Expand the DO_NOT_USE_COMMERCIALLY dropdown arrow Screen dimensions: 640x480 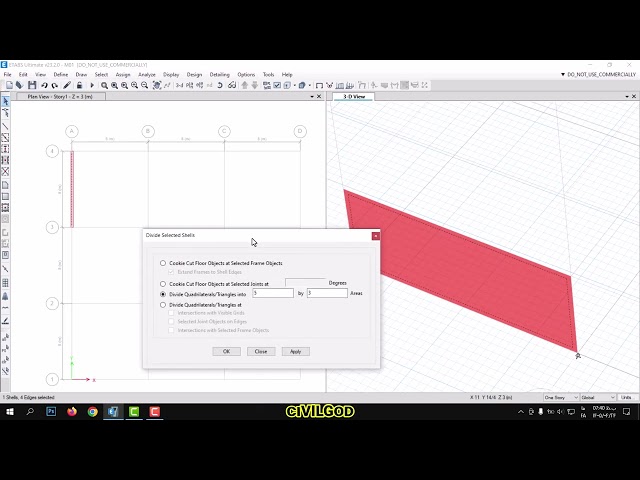563,74
